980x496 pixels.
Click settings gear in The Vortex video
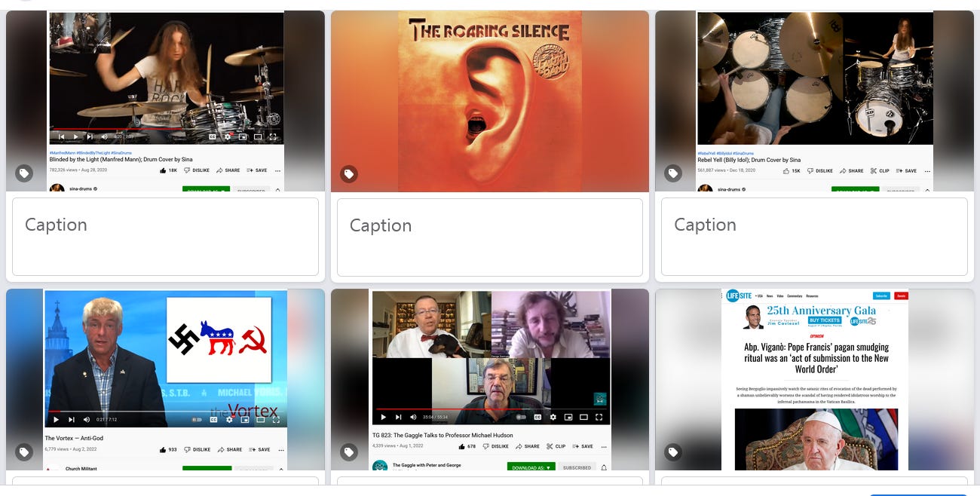pos(229,419)
